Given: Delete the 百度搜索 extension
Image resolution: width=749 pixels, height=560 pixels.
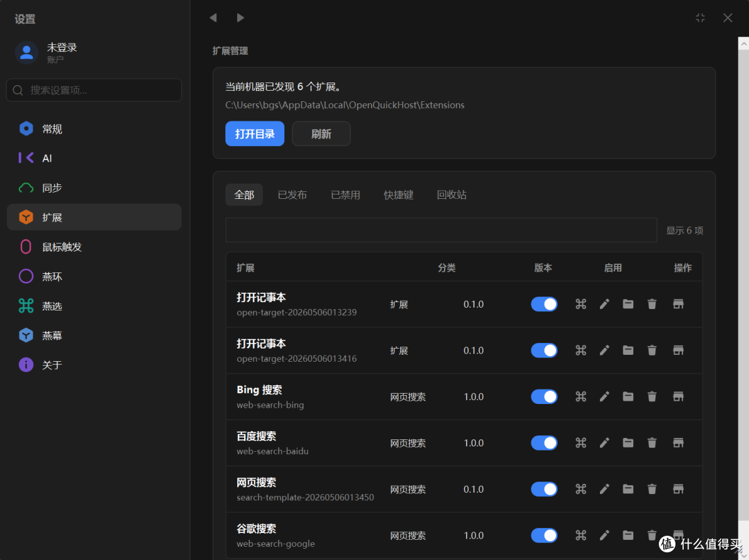Looking at the screenshot, I should coord(651,443).
